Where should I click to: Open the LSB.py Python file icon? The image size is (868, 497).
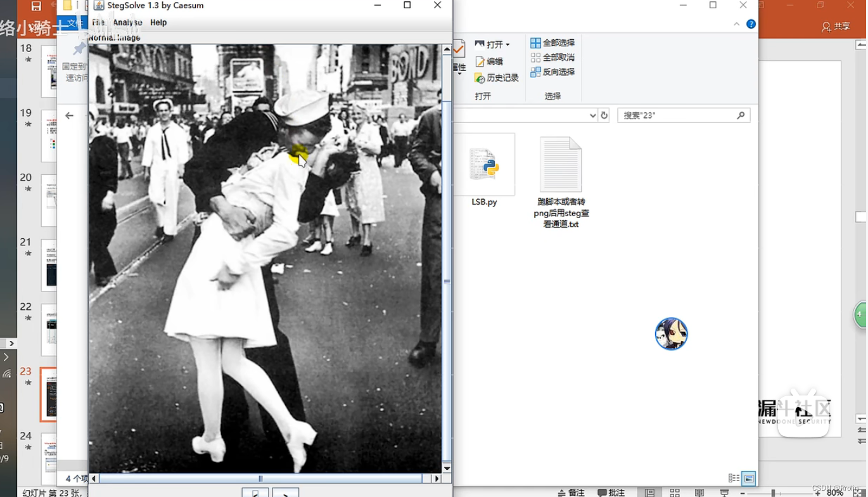tap(484, 165)
